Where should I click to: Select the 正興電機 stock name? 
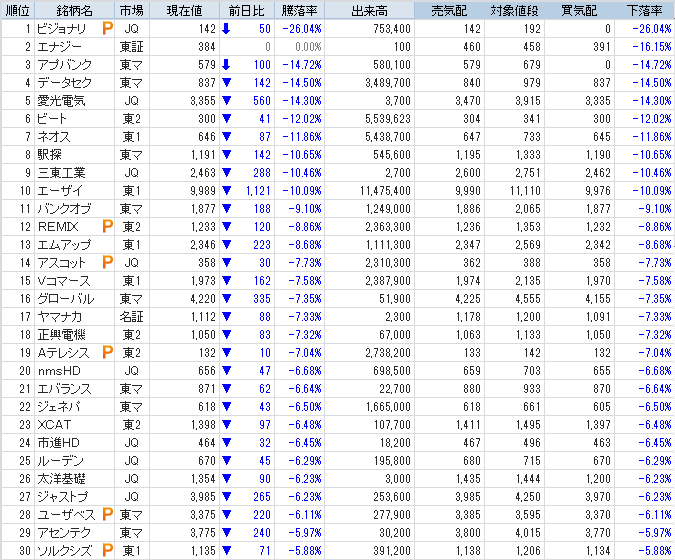click(61, 334)
